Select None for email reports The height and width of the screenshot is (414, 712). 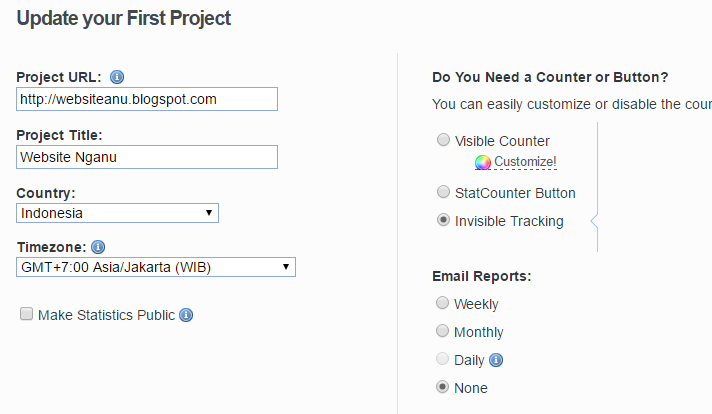(x=443, y=387)
